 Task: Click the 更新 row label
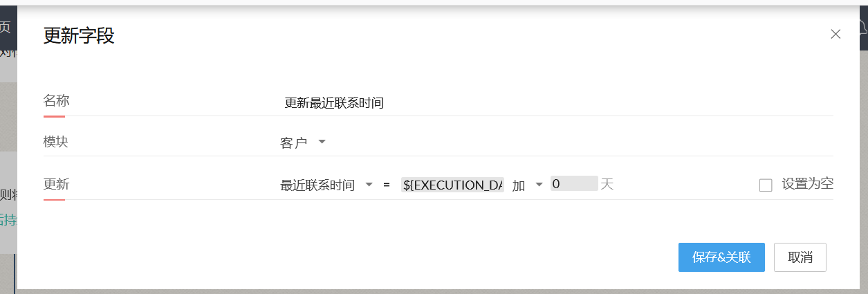(x=56, y=184)
